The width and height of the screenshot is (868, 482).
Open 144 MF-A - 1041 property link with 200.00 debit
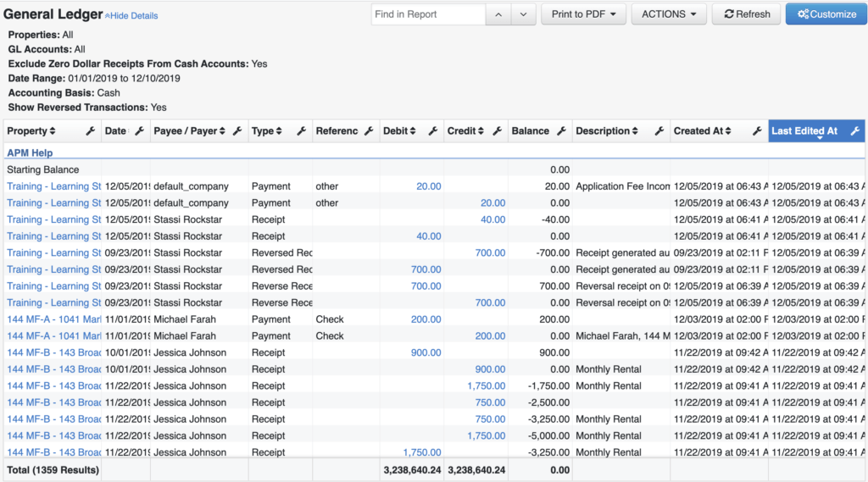(53, 319)
